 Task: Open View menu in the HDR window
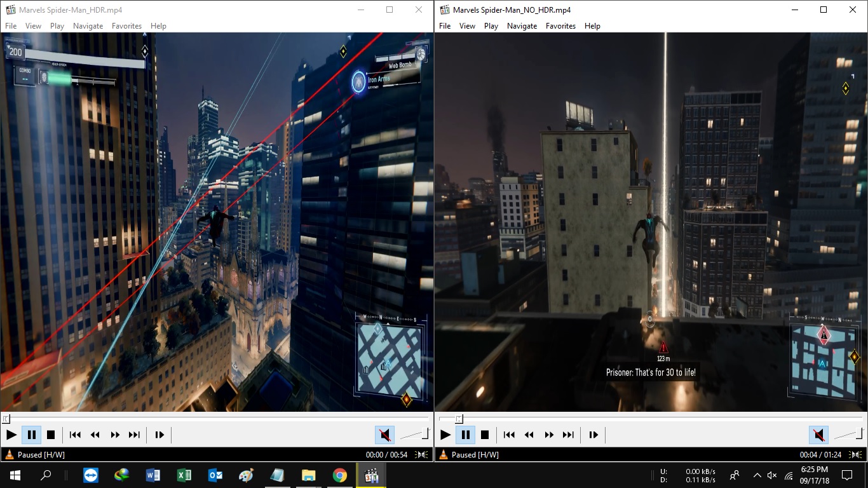click(33, 26)
